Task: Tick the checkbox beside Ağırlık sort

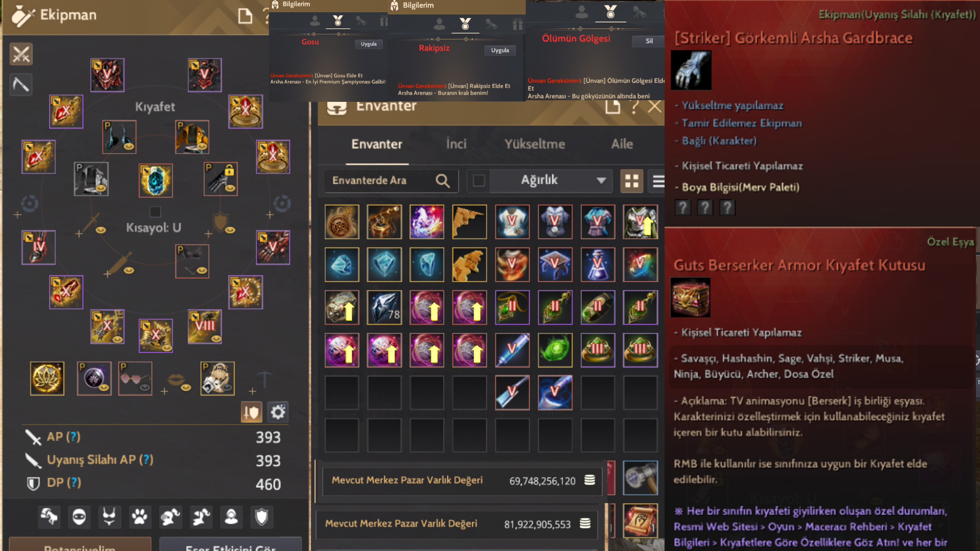Action: 479,181
